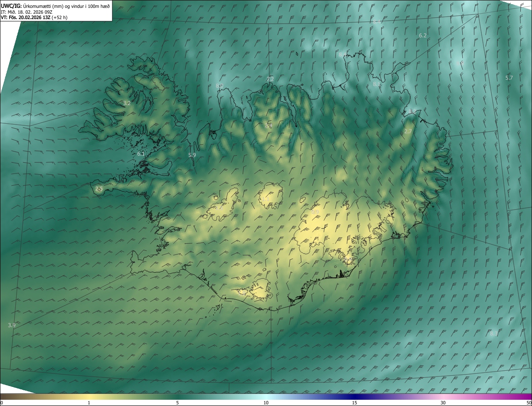Click the 1 tick label on the color scale
532x406 pixels.
point(89,403)
